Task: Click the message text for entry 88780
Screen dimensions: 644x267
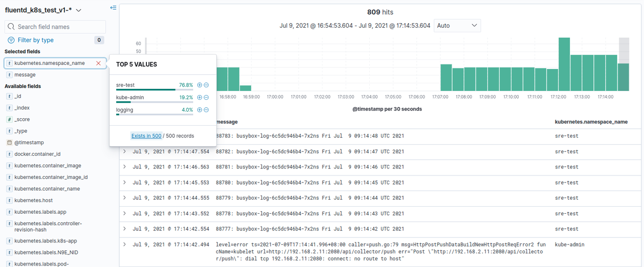Action: pyautogui.click(x=309, y=183)
